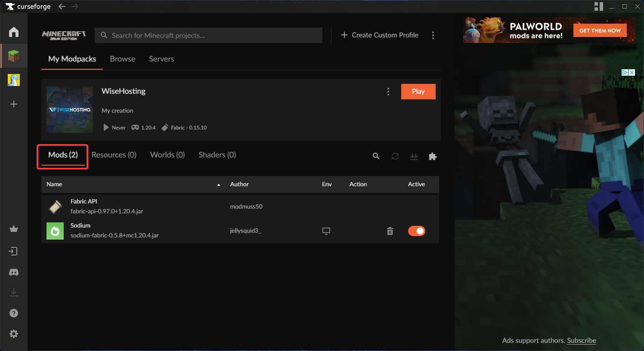The height and width of the screenshot is (351, 644).
Task: Click the Minecraft Java Edition logo
Action: [64, 35]
